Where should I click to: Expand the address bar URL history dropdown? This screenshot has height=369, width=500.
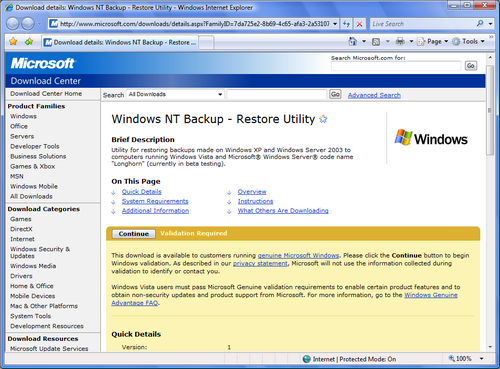coord(335,24)
